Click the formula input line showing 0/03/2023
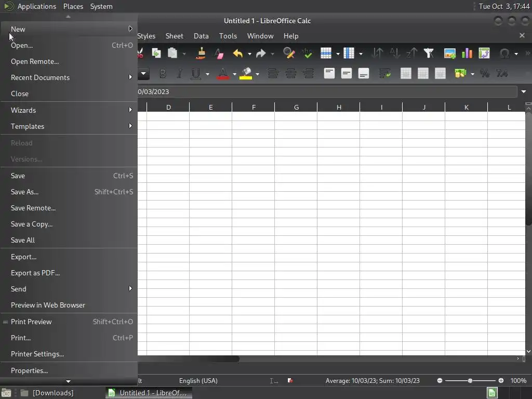Image resolution: width=532 pixels, height=399 pixels. (327, 91)
